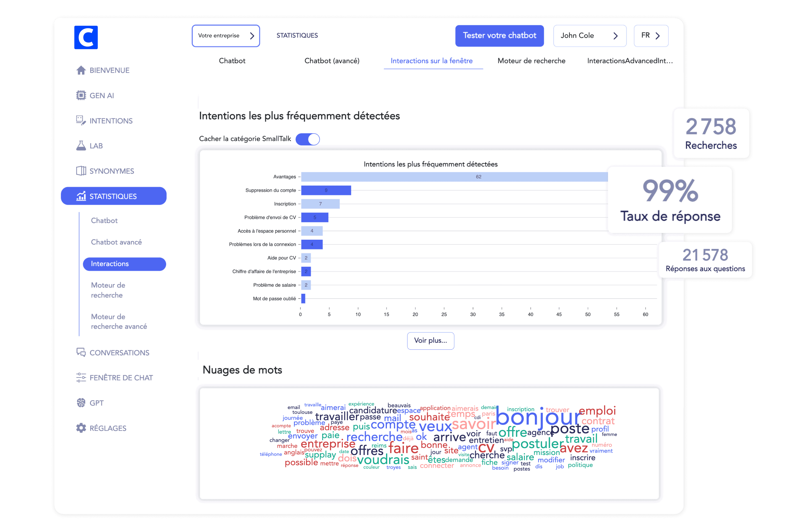The image size is (807, 532).
Task: Switch to the Chatbot (avancé) tab
Action: tap(331, 61)
